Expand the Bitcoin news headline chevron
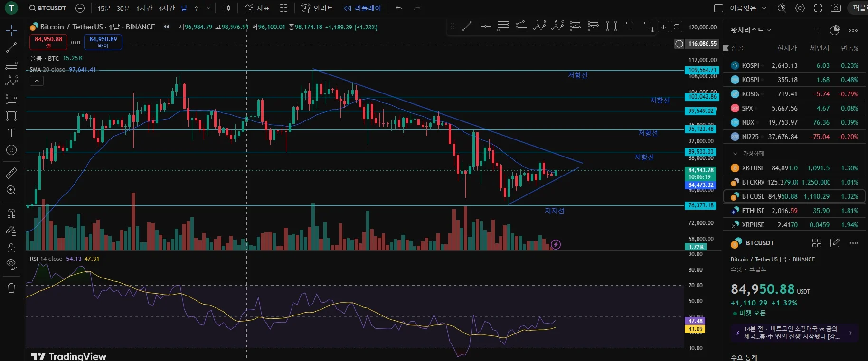The height and width of the screenshot is (361, 868). click(851, 333)
